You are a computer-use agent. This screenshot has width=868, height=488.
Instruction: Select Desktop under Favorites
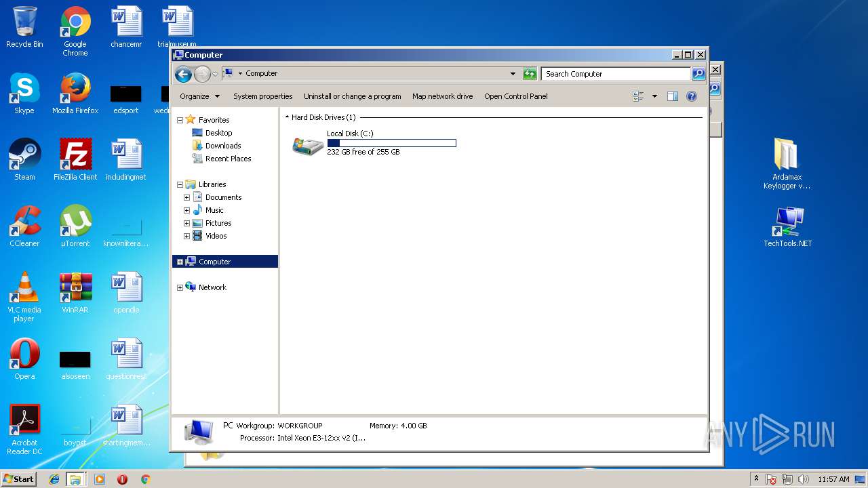[218, 133]
